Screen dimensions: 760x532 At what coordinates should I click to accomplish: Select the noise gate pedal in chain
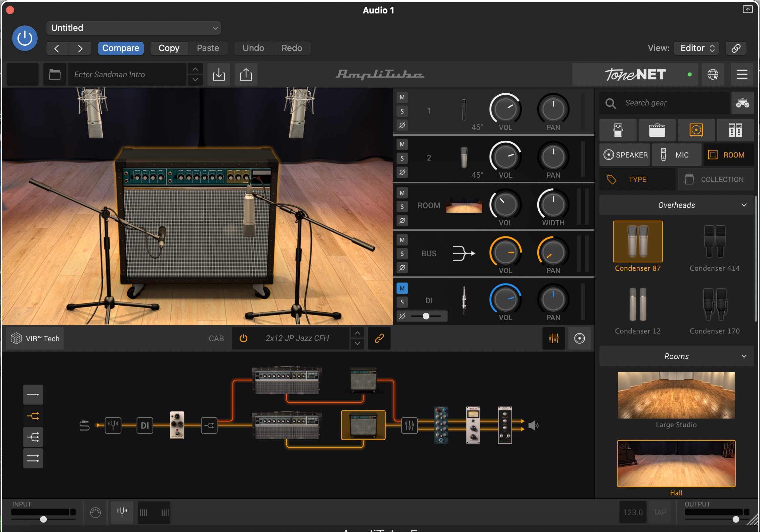click(x=177, y=425)
